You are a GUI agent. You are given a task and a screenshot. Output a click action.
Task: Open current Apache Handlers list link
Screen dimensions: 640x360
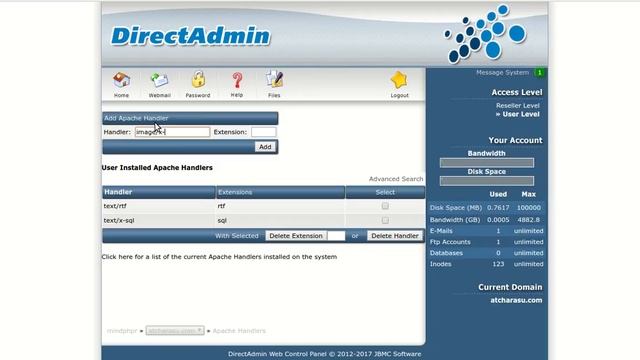point(219,257)
